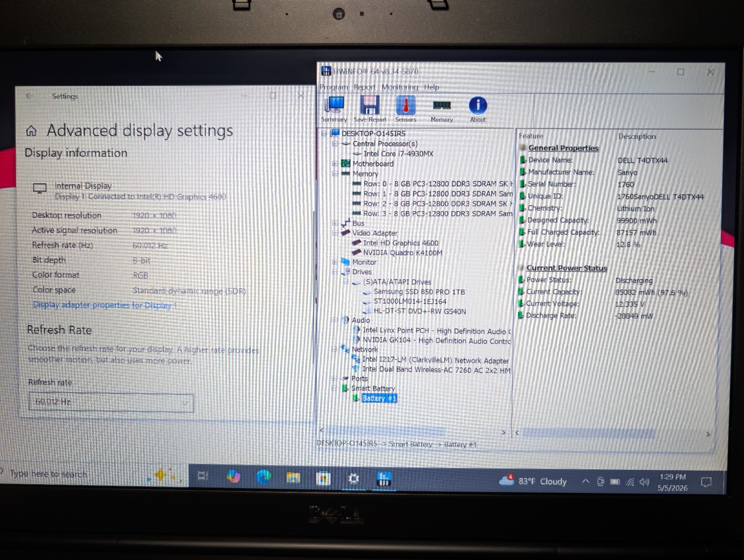
Task: Select the HL-DT-ST DVD+-RW GS40N drive
Action: (x=419, y=311)
